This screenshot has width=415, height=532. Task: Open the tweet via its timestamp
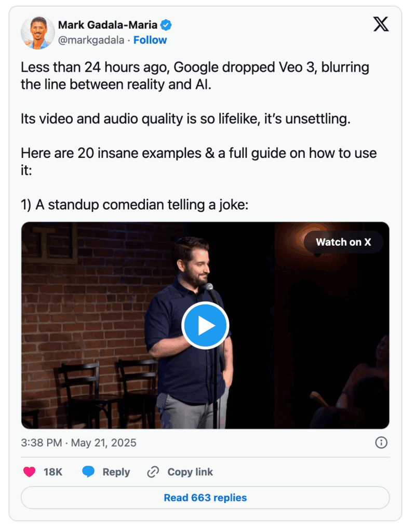coord(78,443)
